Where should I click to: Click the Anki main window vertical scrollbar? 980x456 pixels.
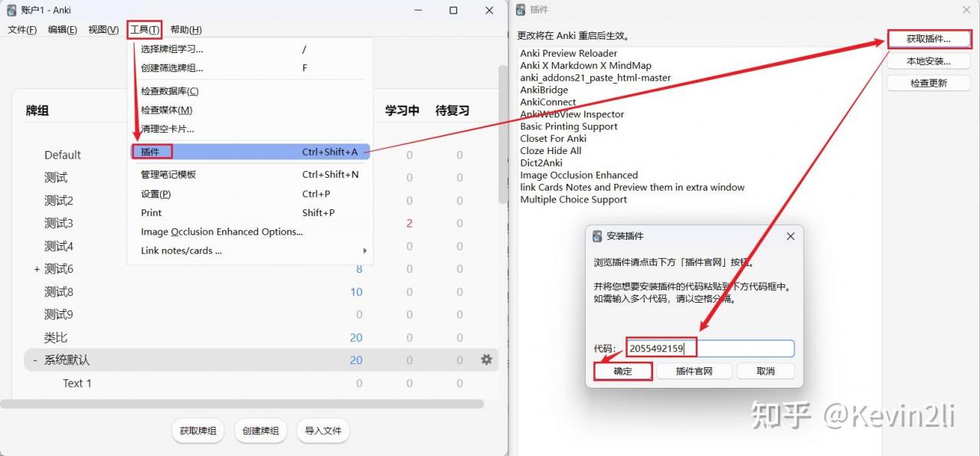coord(503,134)
